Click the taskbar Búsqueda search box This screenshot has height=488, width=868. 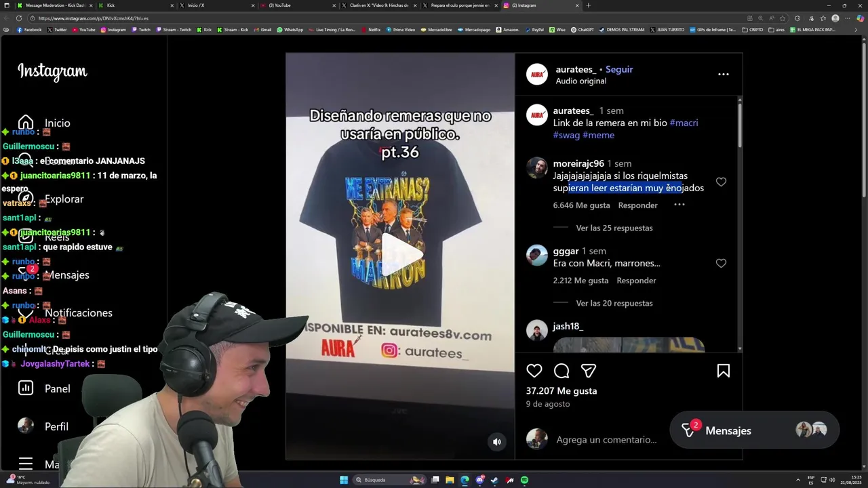click(x=389, y=480)
